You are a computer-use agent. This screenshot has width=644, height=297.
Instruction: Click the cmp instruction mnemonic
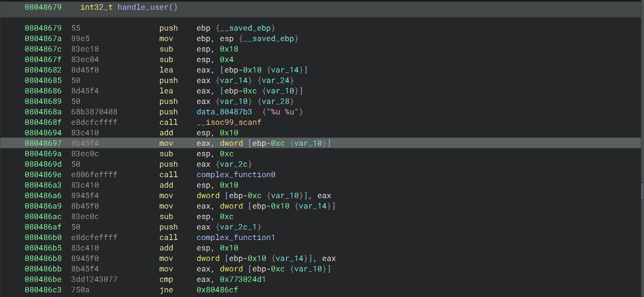(x=166, y=280)
